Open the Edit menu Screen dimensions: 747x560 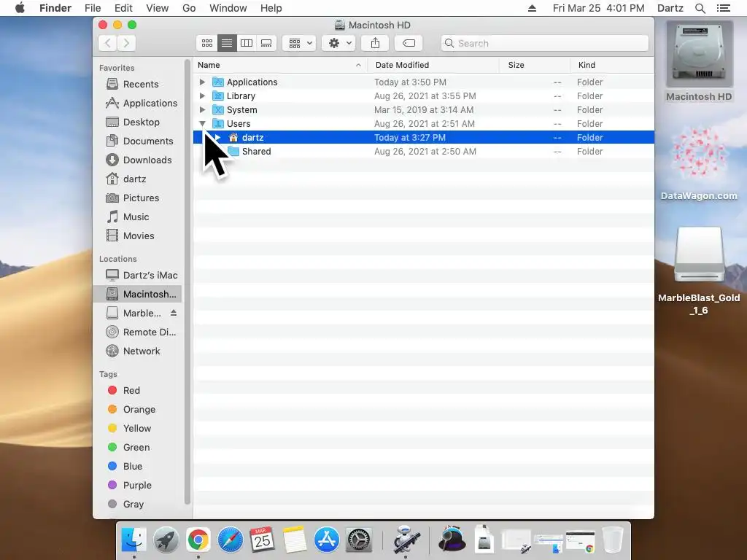tap(123, 8)
